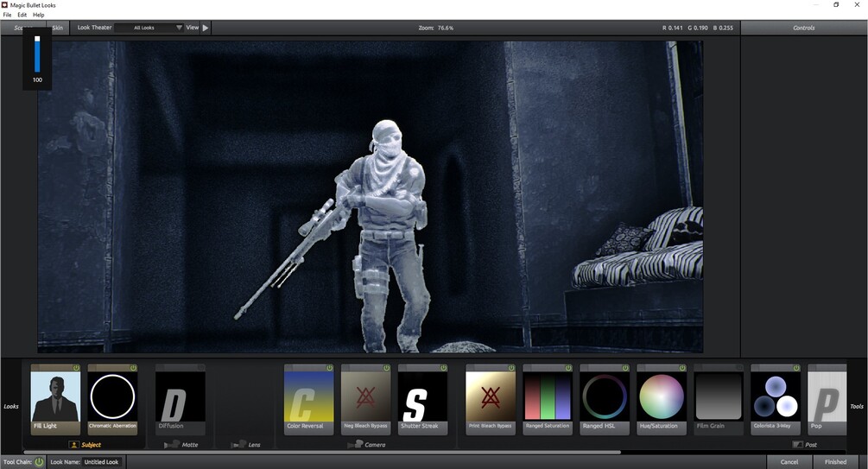Select the Fill Light tool thumbnail
This screenshot has width=868, height=469.
(x=55, y=400)
